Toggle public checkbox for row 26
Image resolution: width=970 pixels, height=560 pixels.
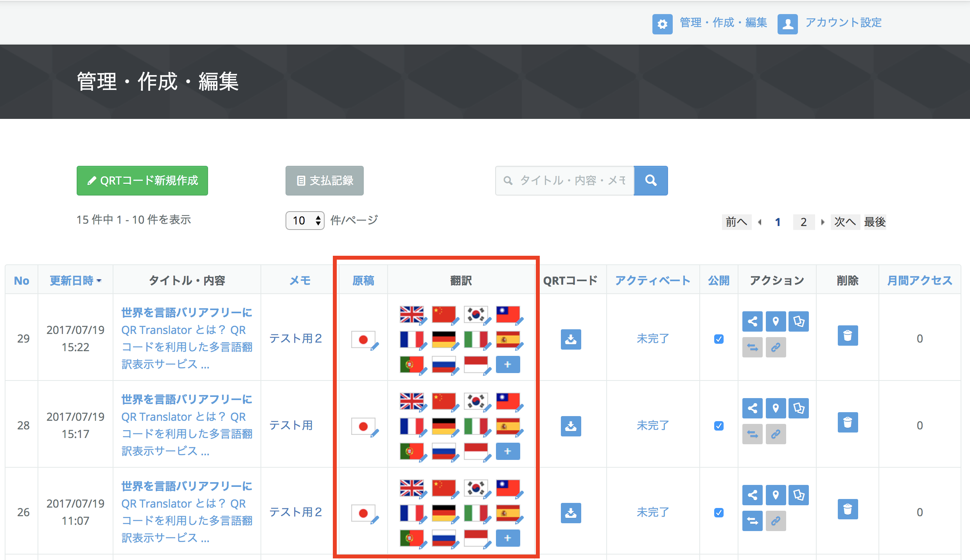[719, 513]
